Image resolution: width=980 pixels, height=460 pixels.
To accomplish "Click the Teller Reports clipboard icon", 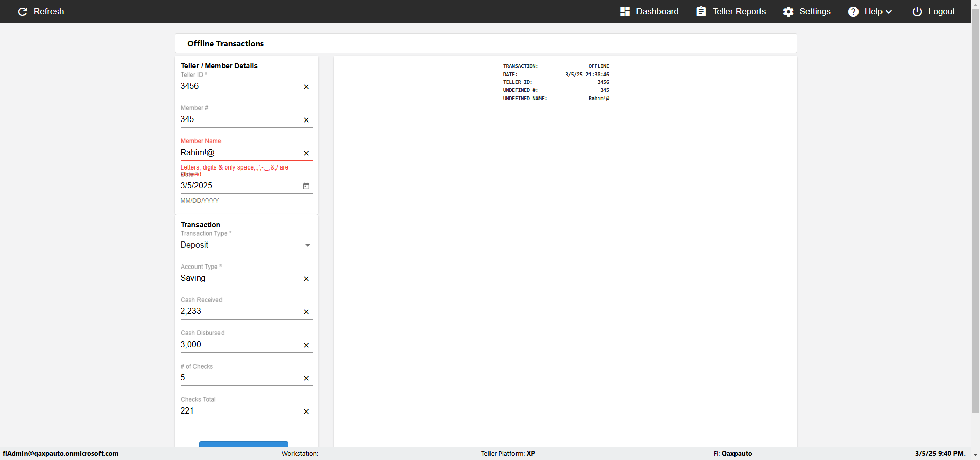I will point(701,12).
